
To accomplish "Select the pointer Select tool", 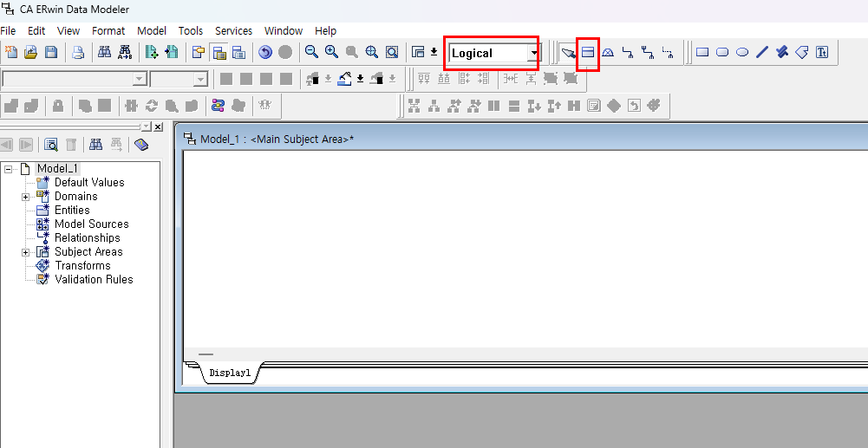I will pyautogui.click(x=568, y=53).
